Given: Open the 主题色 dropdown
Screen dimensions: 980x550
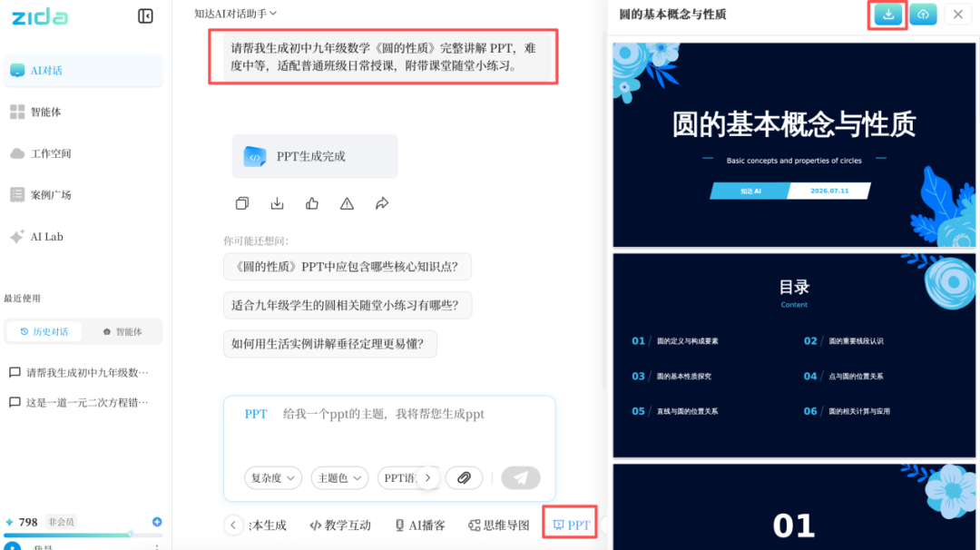Looking at the screenshot, I should [339, 478].
